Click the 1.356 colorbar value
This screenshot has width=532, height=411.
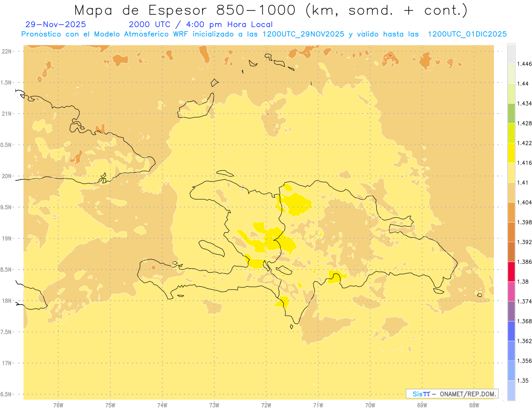click(524, 361)
